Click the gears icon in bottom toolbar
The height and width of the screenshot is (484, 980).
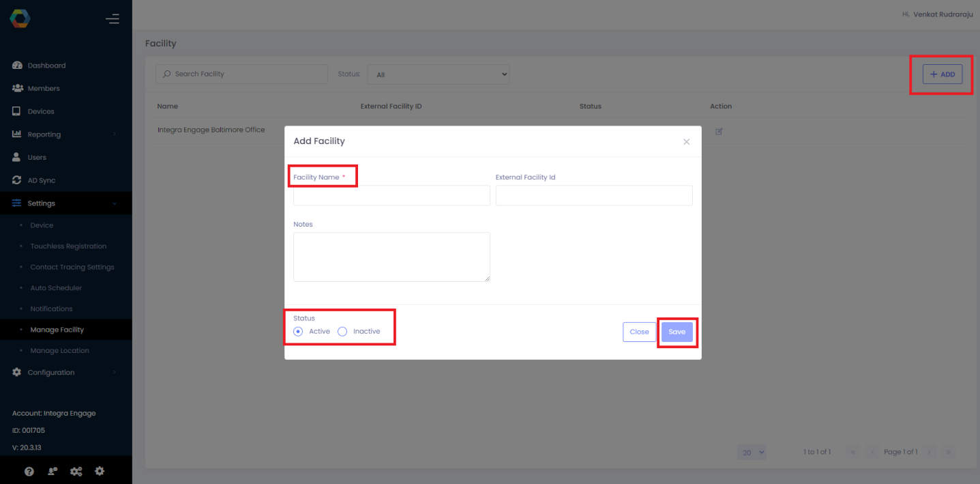tap(76, 471)
